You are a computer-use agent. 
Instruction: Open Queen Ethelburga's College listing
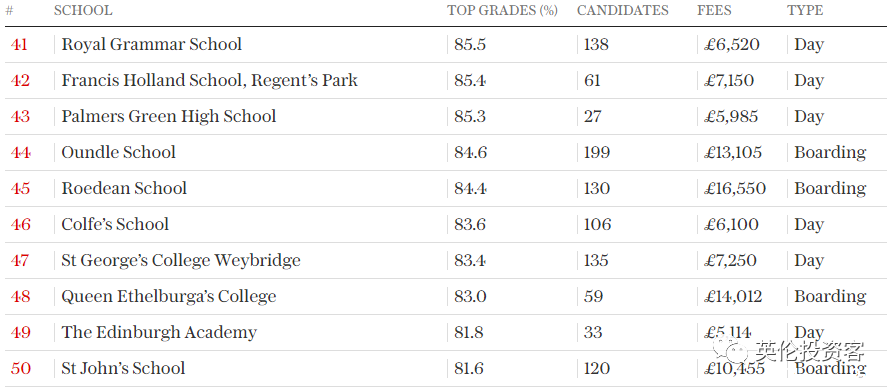coord(169,296)
